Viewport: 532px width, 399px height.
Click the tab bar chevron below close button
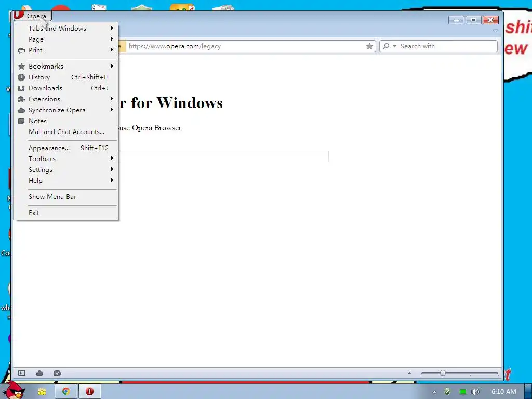[495, 31]
